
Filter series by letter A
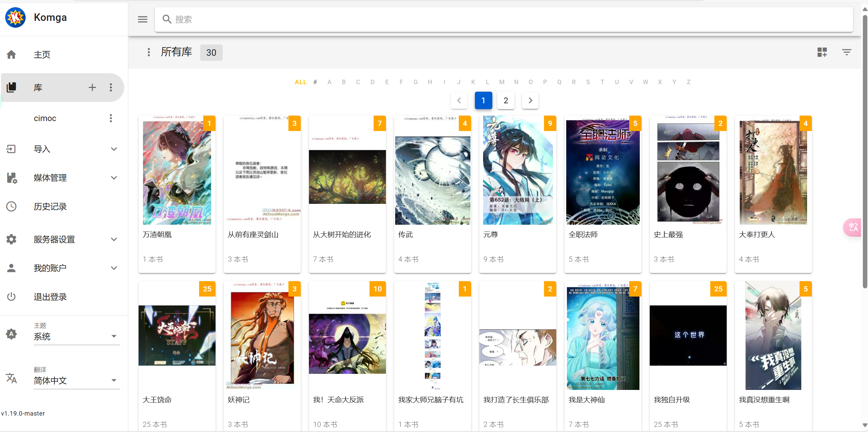click(329, 82)
